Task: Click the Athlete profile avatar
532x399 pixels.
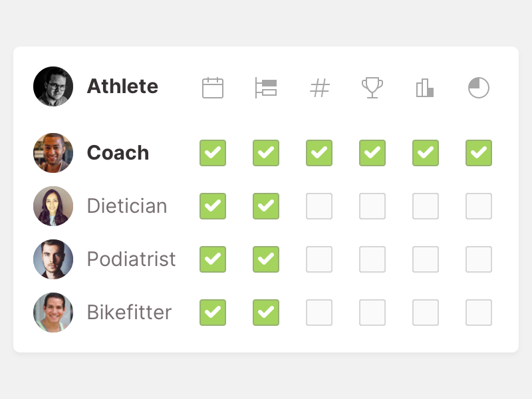Action: pyautogui.click(x=53, y=86)
